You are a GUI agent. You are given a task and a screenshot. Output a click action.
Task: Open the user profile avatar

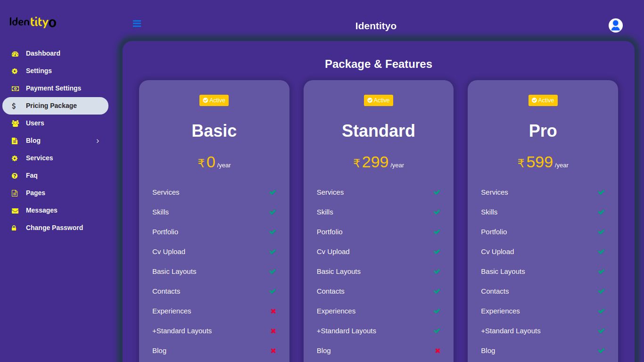pos(615,25)
